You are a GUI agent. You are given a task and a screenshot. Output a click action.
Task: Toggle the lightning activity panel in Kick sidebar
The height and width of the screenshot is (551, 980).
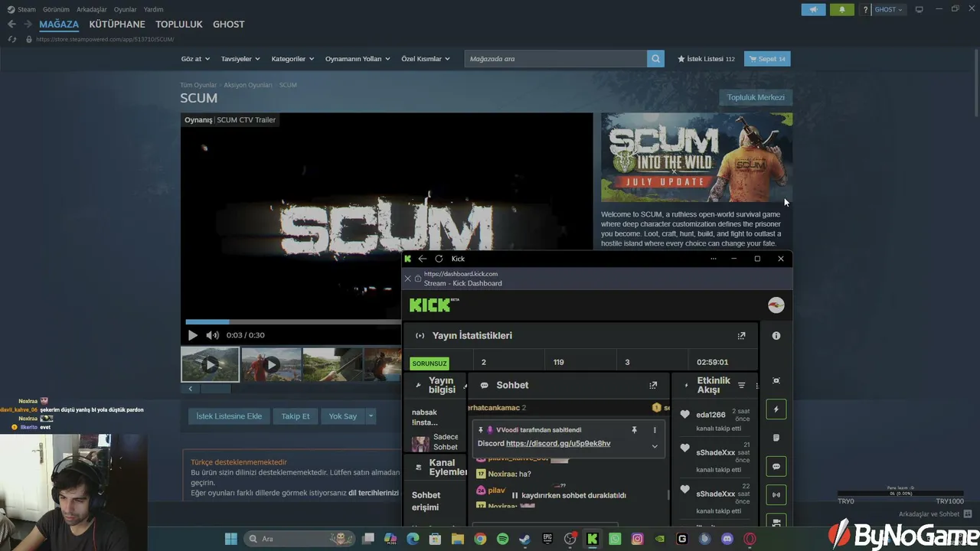point(776,409)
